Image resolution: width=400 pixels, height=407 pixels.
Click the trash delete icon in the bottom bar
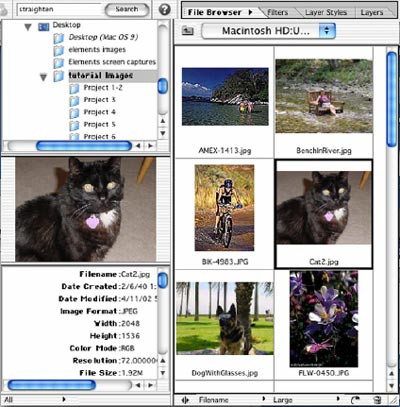pyautogui.click(x=377, y=399)
